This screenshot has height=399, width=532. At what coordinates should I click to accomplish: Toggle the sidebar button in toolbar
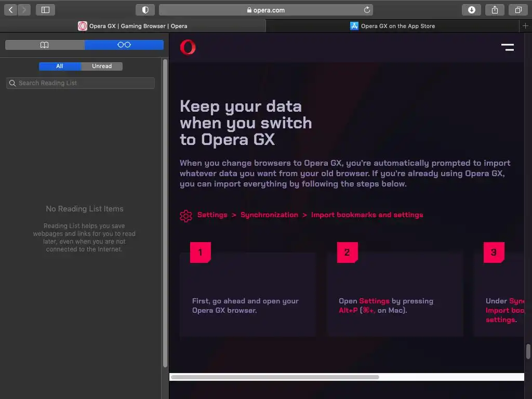point(46,10)
